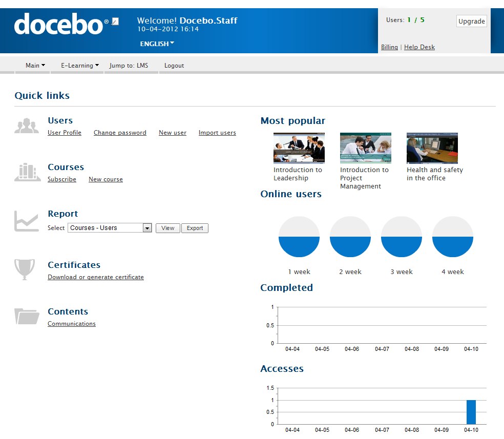The height and width of the screenshot is (439, 504).
Task: Click the Report chart icon
Action: pyautogui.click(x=27, y=221)
